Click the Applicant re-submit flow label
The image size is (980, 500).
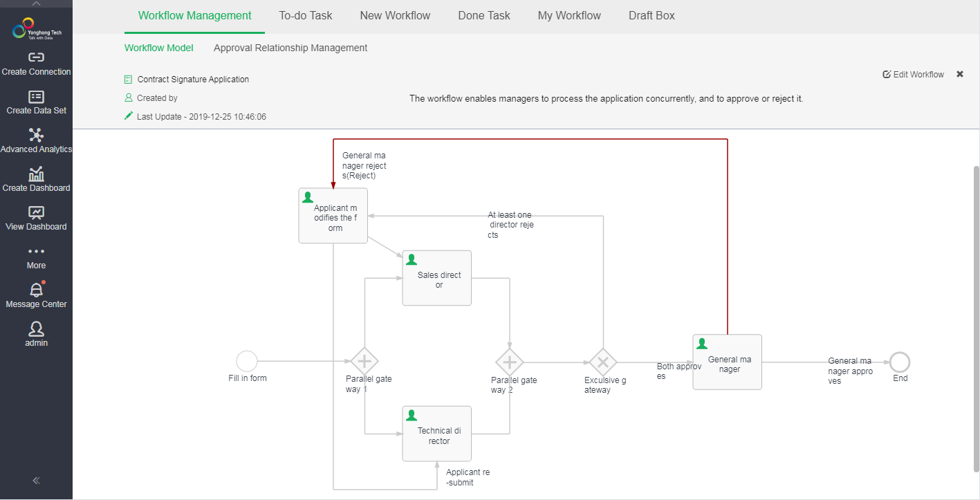(x=468, y=477)
